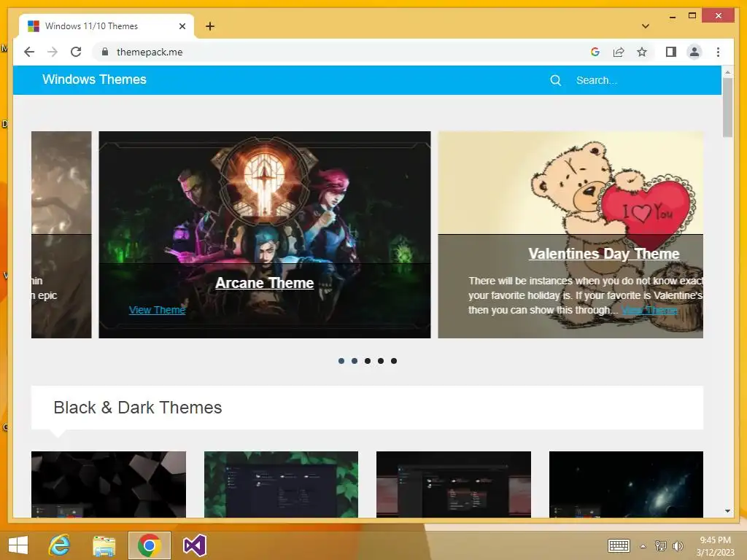
Task: Close the Windows 11/10 Themes tab
Action: [182, 26]
